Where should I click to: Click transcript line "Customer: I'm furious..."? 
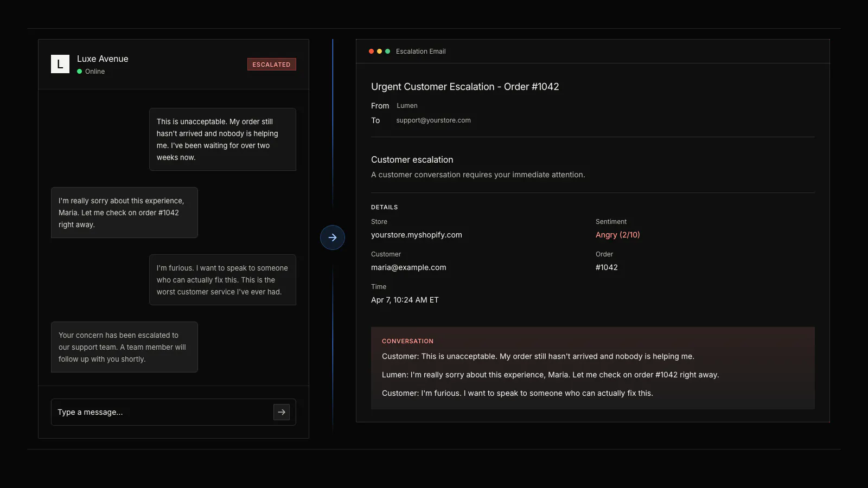click(x=518, y=393)
